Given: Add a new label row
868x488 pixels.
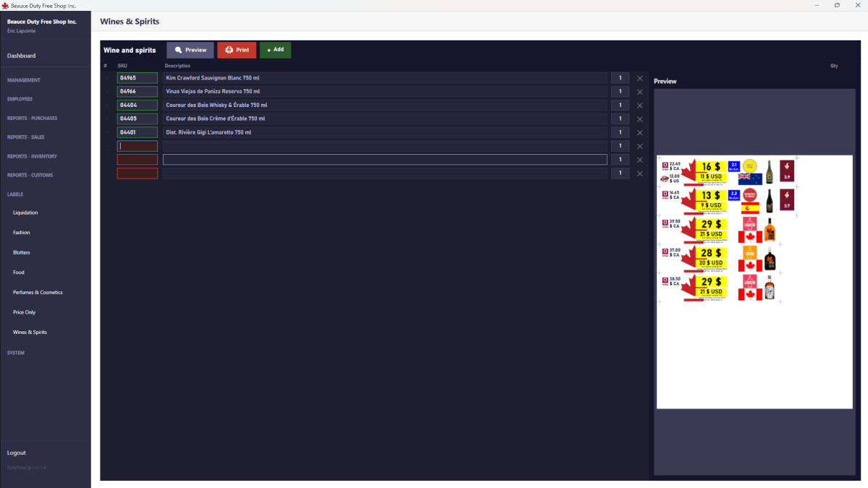Looking at the screenshot, I should coord(276,50).
